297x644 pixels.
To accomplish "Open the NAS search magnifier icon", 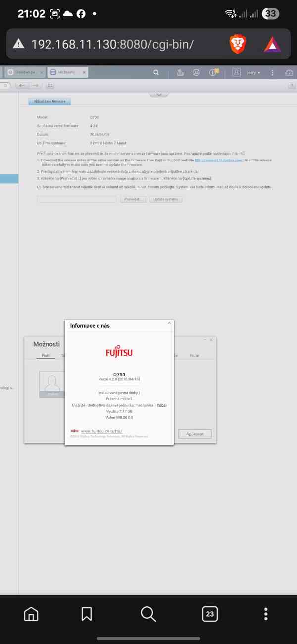I will pos(156,72).
